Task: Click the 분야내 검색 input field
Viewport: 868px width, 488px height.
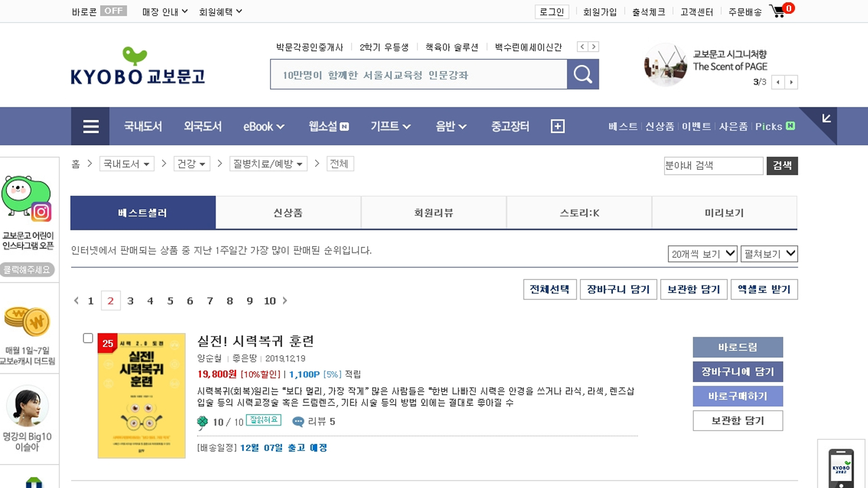Action: [x=713, y=166]
